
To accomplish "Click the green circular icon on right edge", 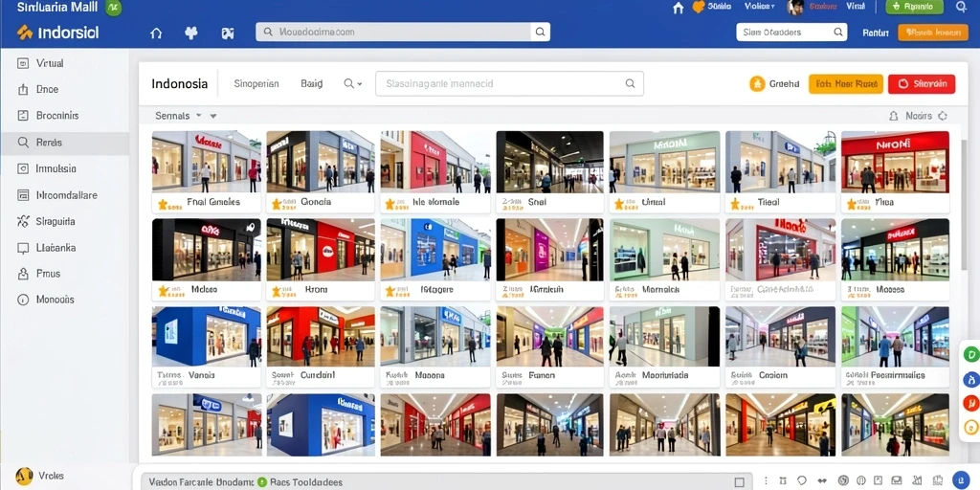I will coord(971,355).
